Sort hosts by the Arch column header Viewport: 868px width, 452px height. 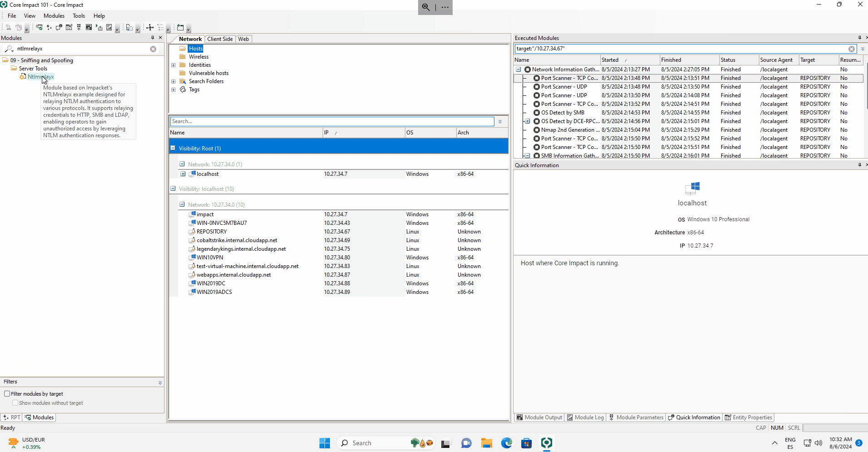482,133
